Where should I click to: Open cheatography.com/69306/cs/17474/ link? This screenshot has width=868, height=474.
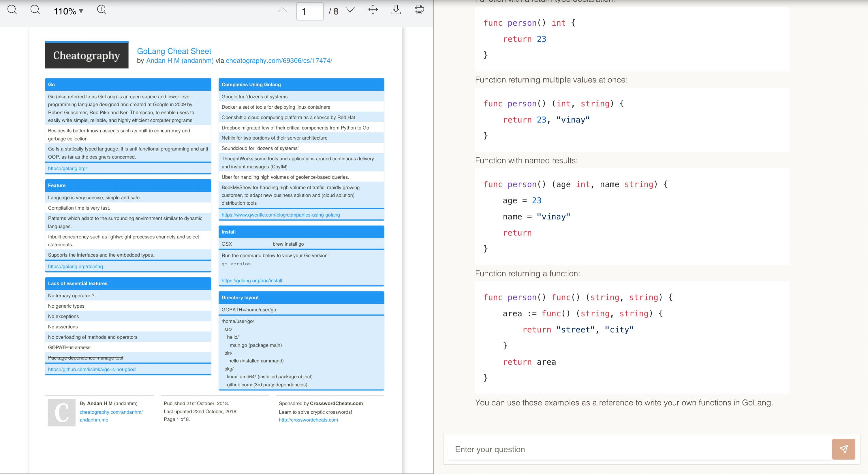click(279, 61)
